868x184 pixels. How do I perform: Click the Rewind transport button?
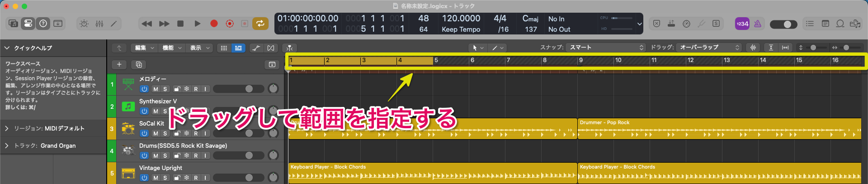[x=146, y=24]
